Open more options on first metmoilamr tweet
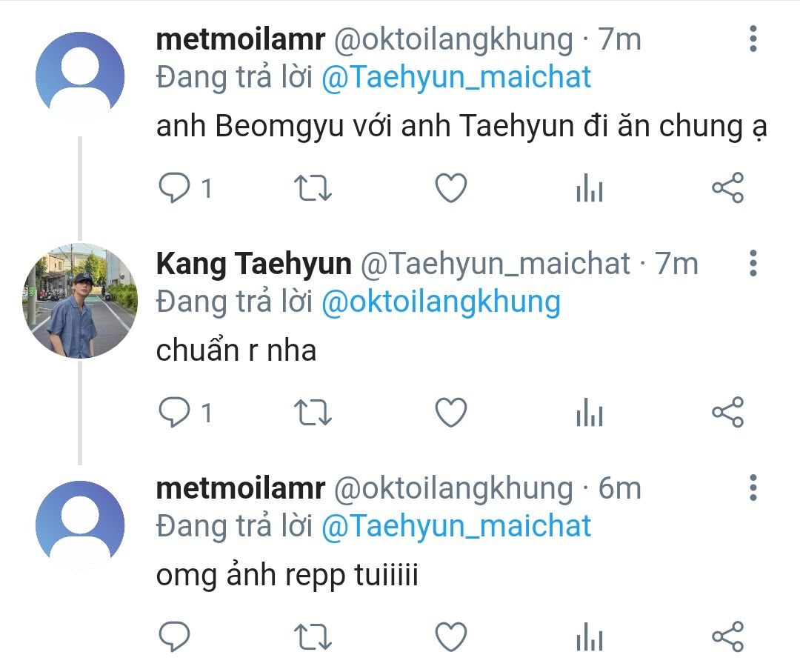The height and width of the screenshot is (672, 800). 753,39
